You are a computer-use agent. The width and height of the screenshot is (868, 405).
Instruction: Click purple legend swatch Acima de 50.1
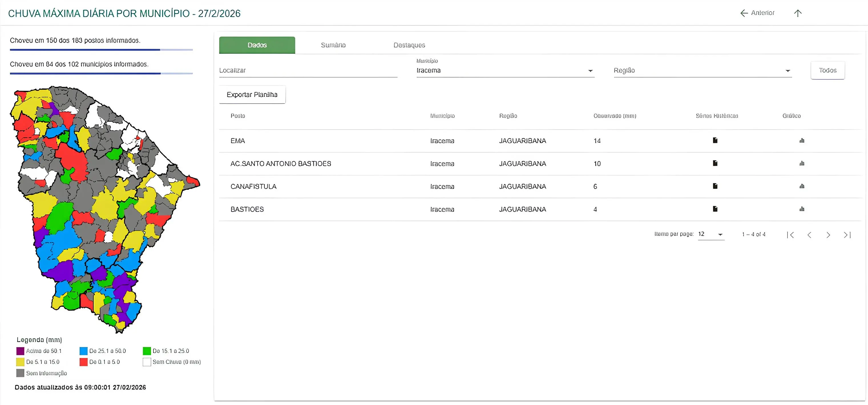pyautogui.click(x=20, y=351)
